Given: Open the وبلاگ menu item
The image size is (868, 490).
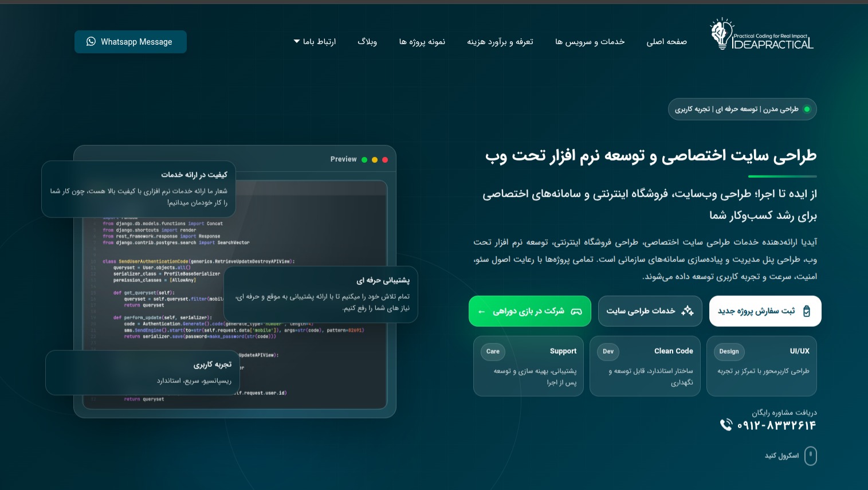Looking at the screenshot, I should point(367,42).
